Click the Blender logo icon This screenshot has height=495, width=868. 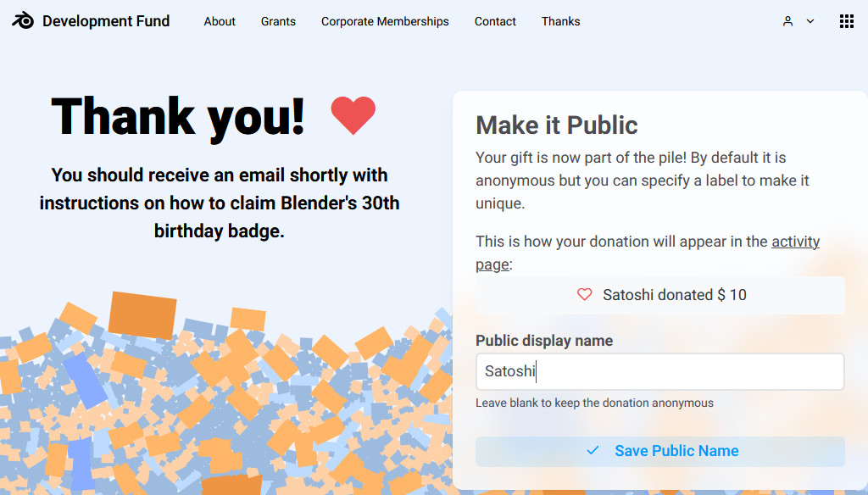(x=23, y=20)
